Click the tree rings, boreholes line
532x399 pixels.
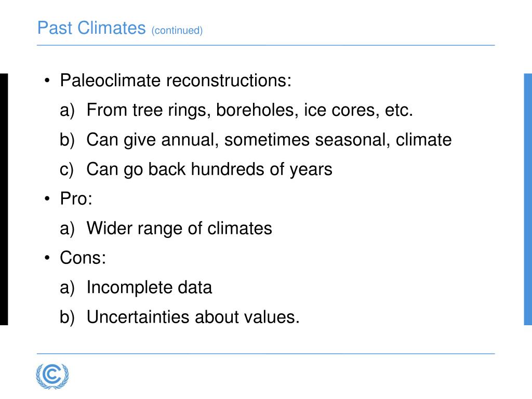click(249, 110)
